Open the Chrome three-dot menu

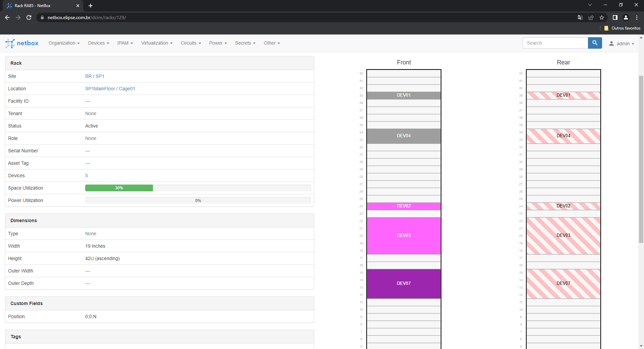[637, 17]
